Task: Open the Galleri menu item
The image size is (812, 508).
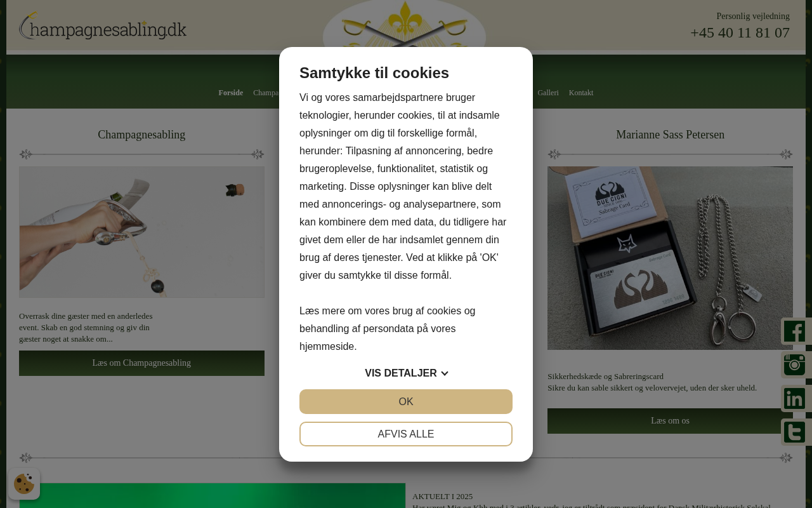Action: pos(548,93)
